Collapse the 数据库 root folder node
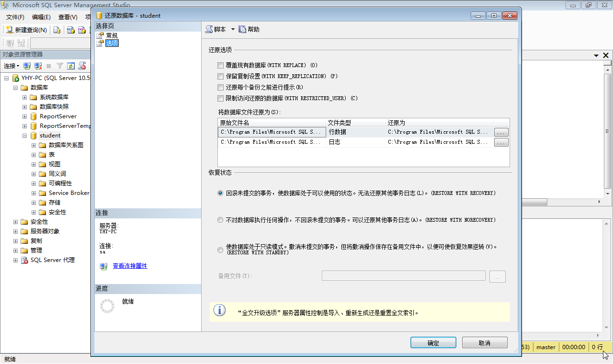Image resolution: width=613 pixels, height=364 pixels. tap(15, 88)
